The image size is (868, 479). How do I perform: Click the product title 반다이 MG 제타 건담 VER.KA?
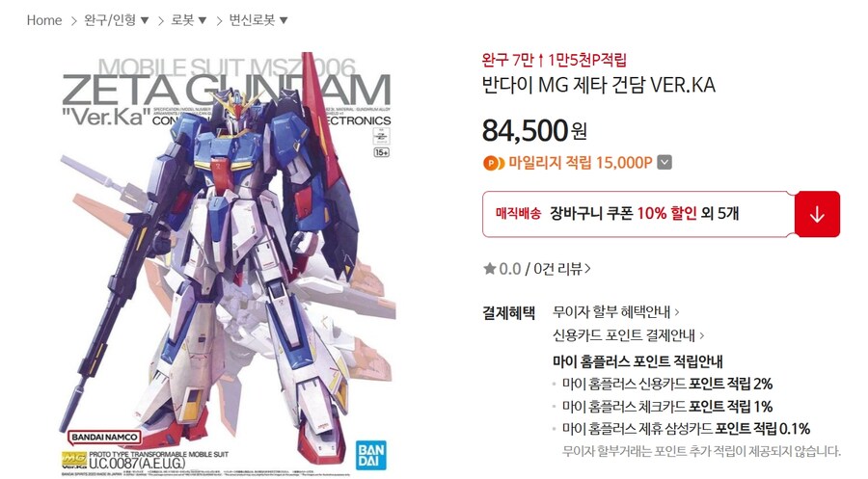pos(598,85)
